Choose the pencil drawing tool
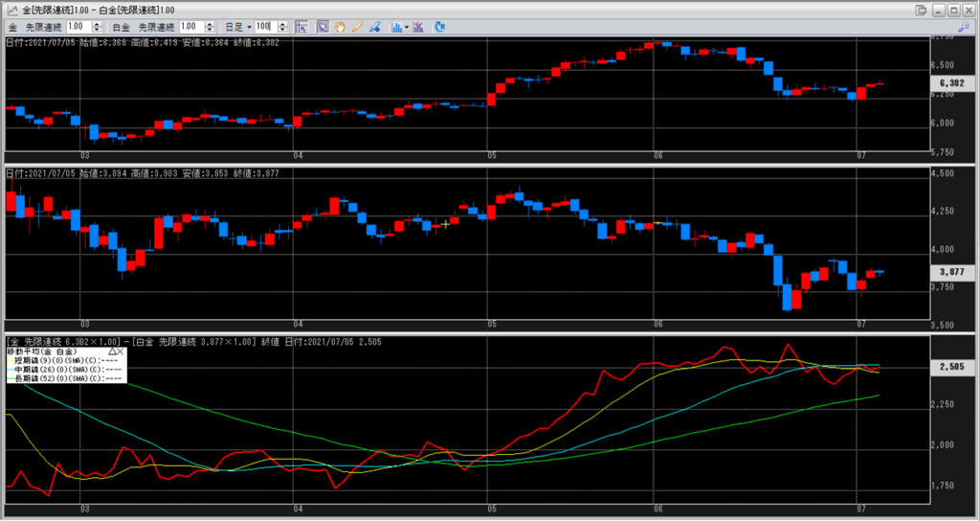 (356, 26)
